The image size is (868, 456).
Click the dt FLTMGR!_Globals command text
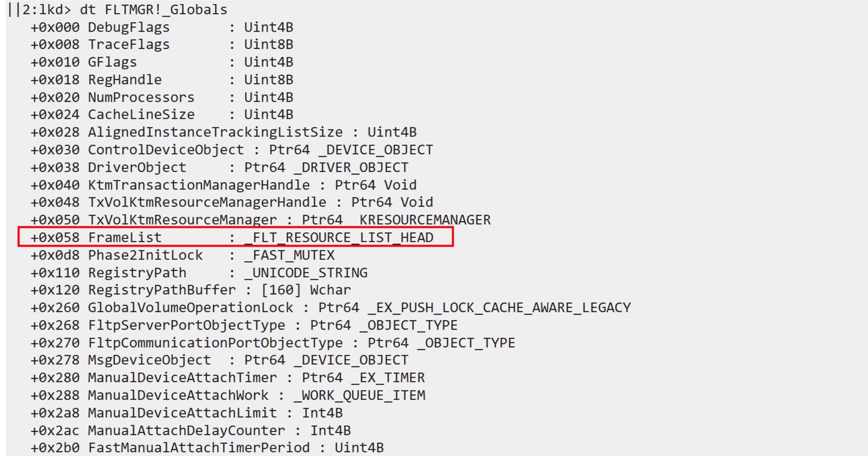[x=153, y=9]
